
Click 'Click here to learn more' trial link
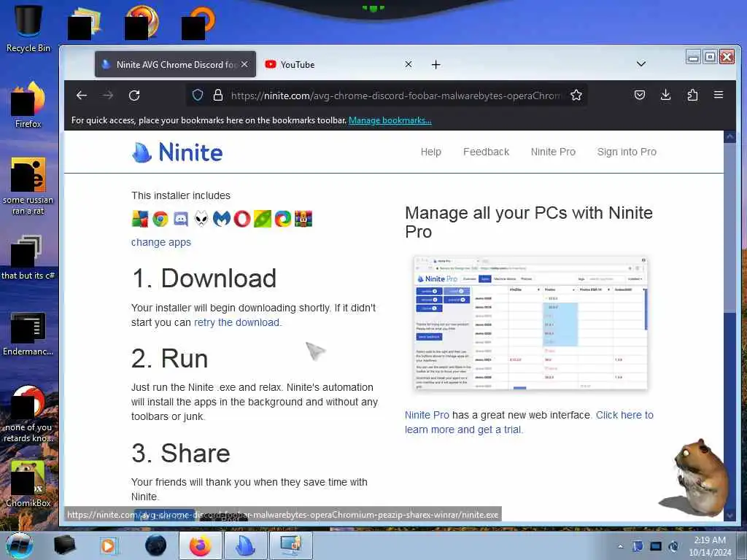[x=529, y=422]
